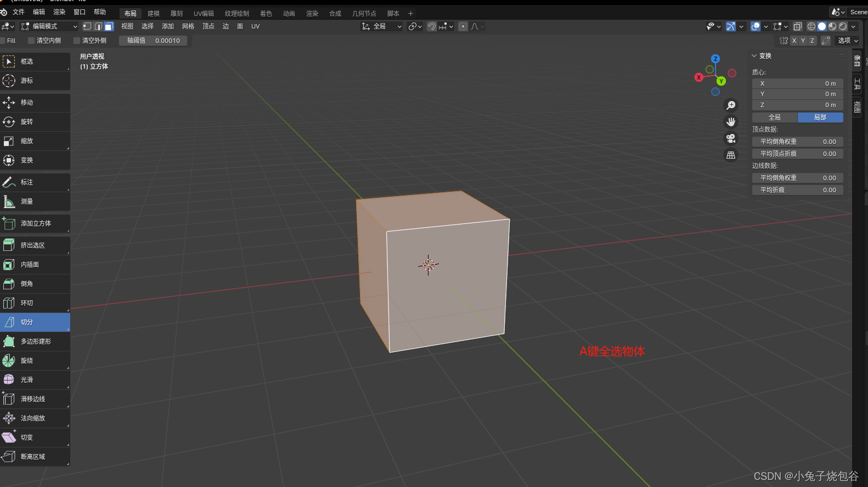Viewport: 868px width, 487px height.
Task: Select the 挤出选区 extrude region tool
Action: pos(35,245)
